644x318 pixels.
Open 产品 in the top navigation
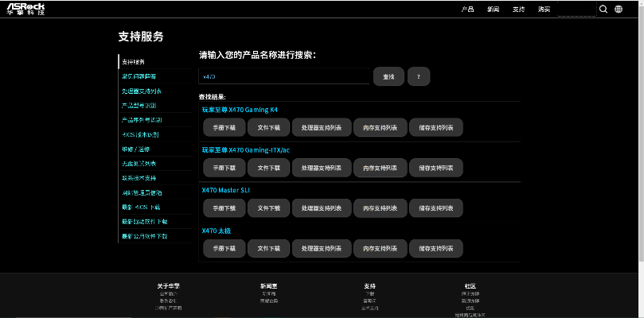click(467, 10)
